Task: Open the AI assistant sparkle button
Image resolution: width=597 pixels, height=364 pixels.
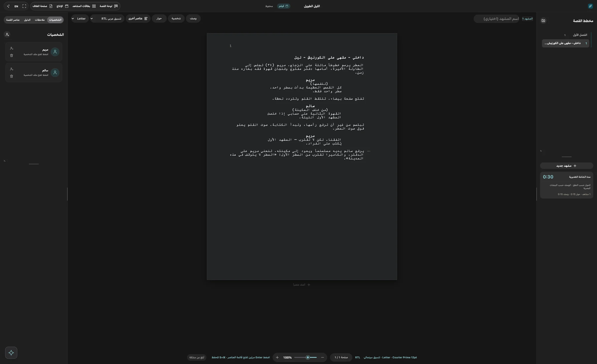Action: click(11, 353)
